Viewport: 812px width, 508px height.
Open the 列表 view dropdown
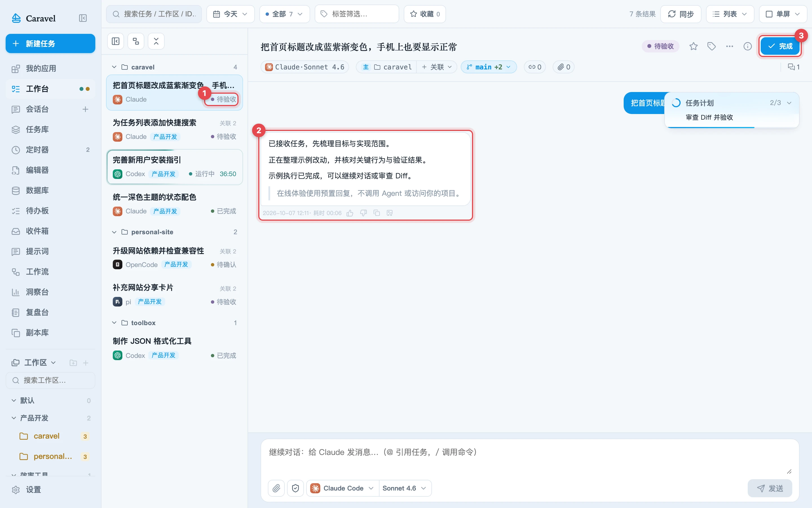[x=730, y=14]
